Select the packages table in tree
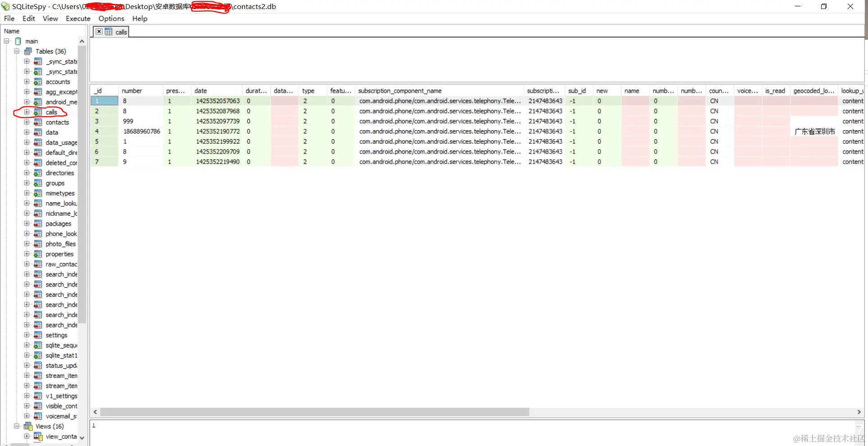Image resolution: width=868 pixels, height=446 pixels. (58, 223)
